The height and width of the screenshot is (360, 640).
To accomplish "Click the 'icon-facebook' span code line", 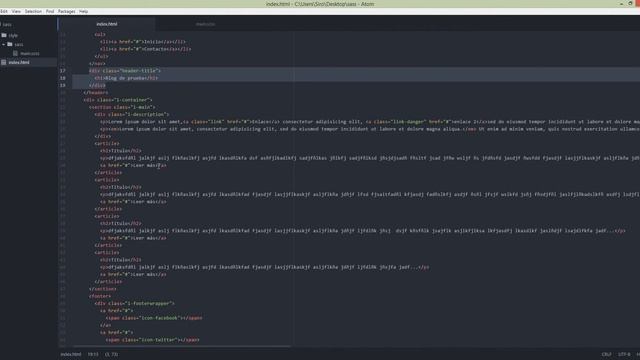I will (x=154, y=318).
